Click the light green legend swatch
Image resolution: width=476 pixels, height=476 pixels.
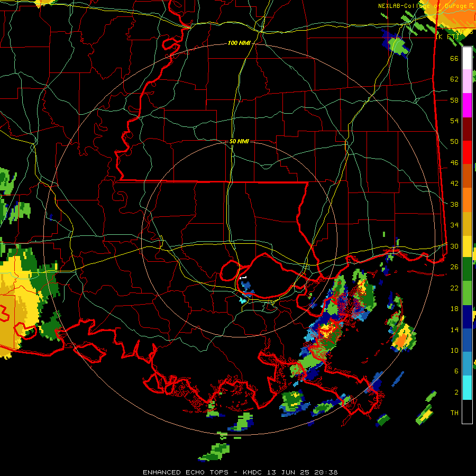pos(467,293)
